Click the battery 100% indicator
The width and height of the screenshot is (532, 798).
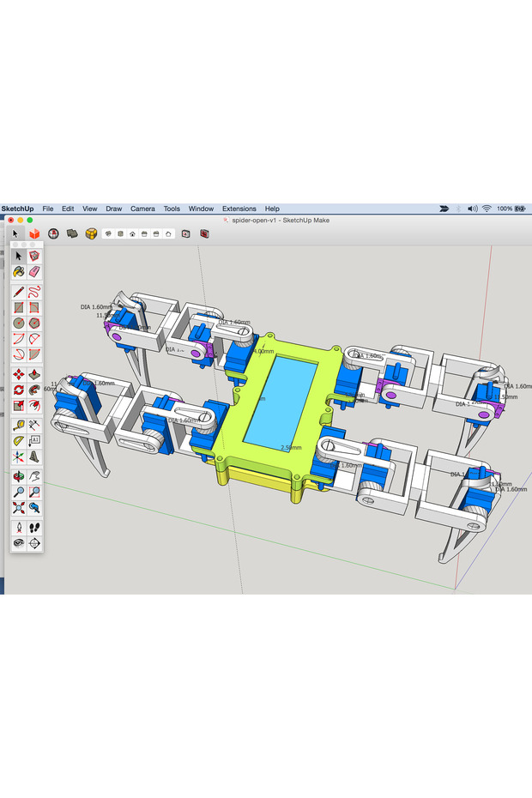(x=511, y=209)
